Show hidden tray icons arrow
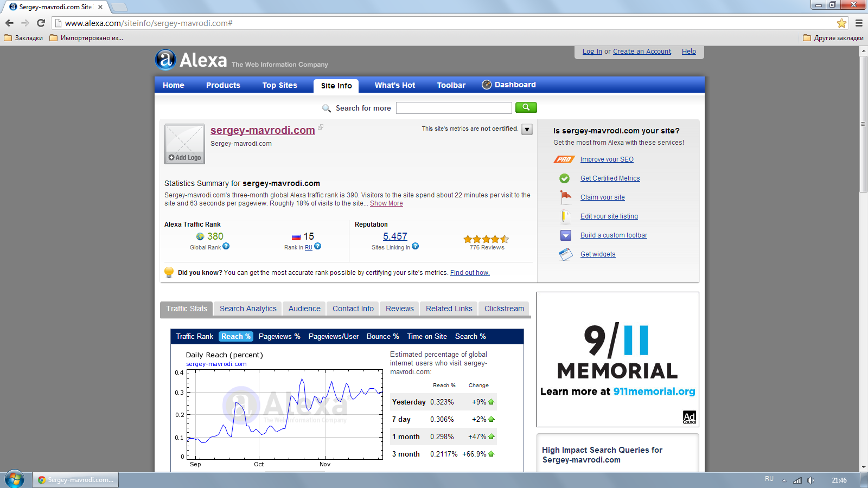This screenshot has height=488, width=868. pos(784,480)
